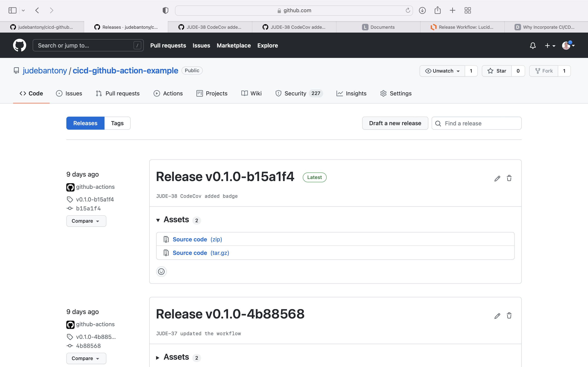588x367 pixels.
Task: Click the Safari share icon
Action: (437, 10)
